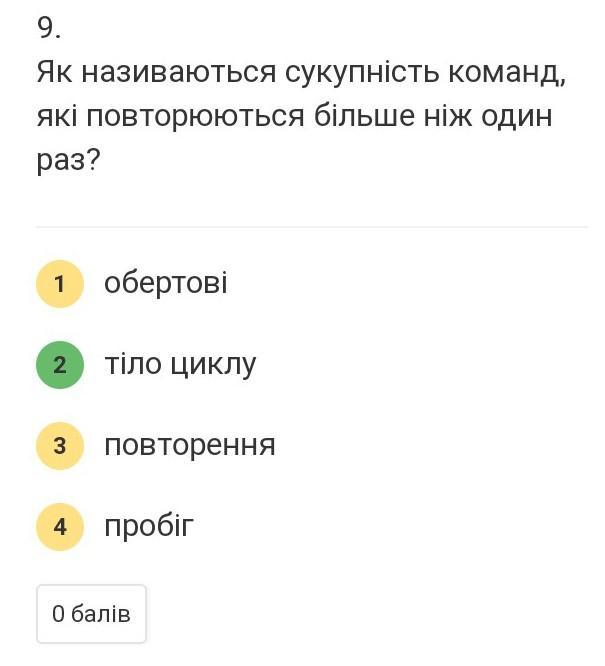605x666 pixels.
Task: Select yellow circle number 1
Action: 59,284
